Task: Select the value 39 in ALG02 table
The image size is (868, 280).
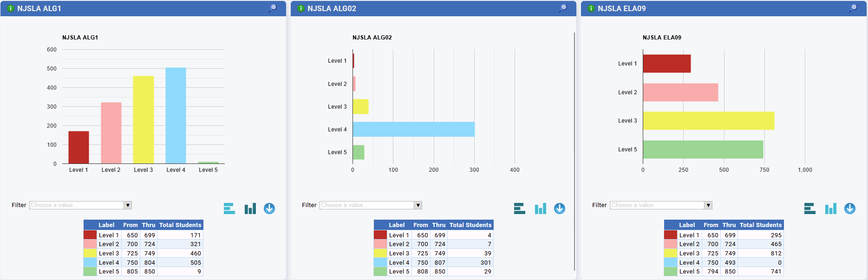Action: coord(488,253)
